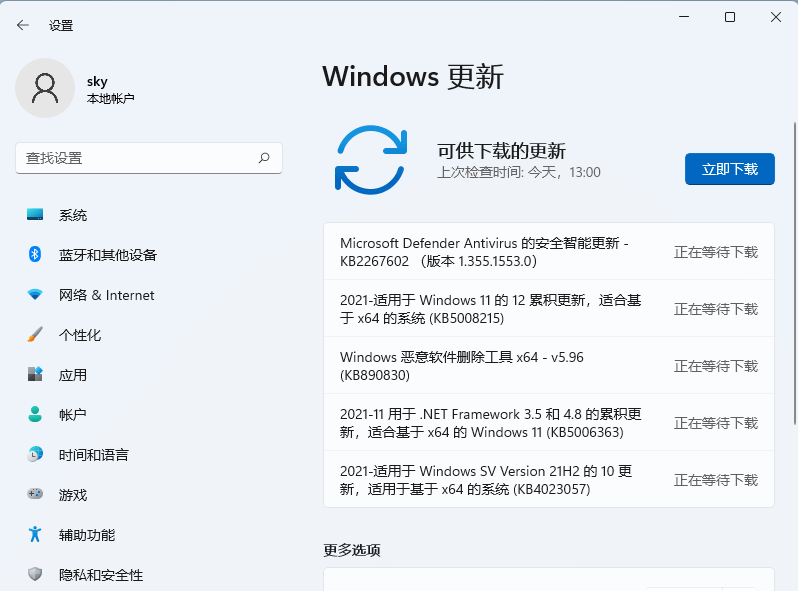Click the 游戏 controller icon
The image size is (798, 591).
click(x=35, y=495)
